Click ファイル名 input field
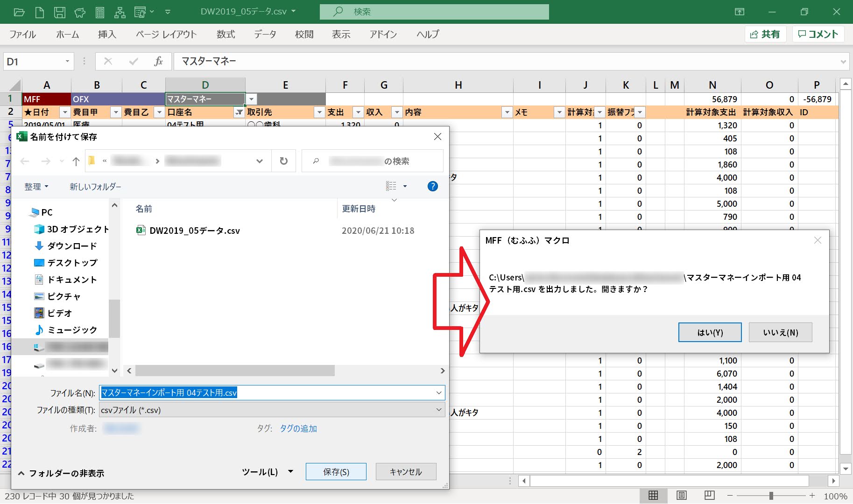853x504 pixels. (x=272, y=392)
